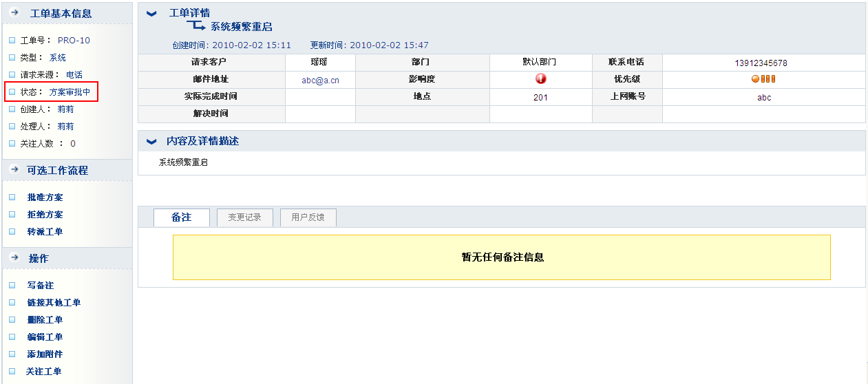Open the 用户反馈 tab

click(x=308, y=217)
